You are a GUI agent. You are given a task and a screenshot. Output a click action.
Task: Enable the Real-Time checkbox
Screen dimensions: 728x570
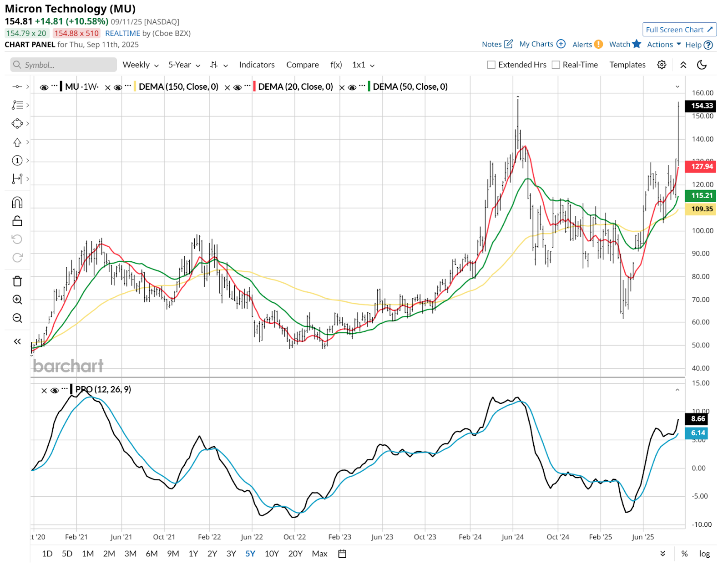pyautogui.click(x=556, y=65)
